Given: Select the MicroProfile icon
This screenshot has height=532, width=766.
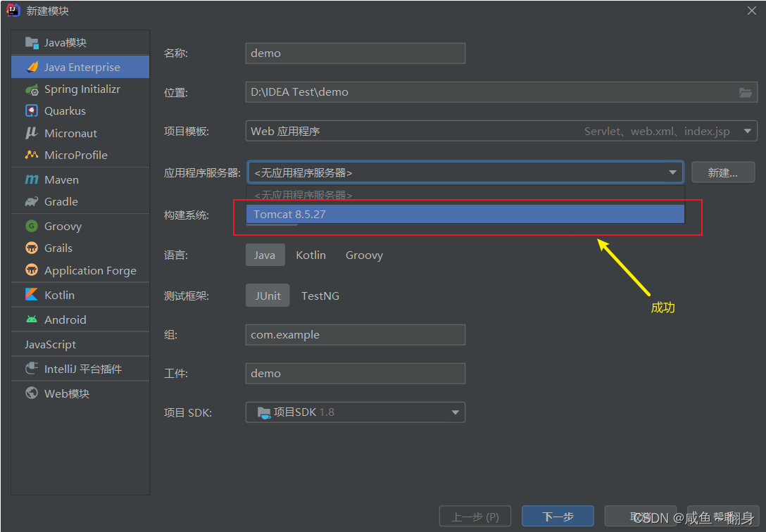Looking at the screenshot, I should 32,155.
